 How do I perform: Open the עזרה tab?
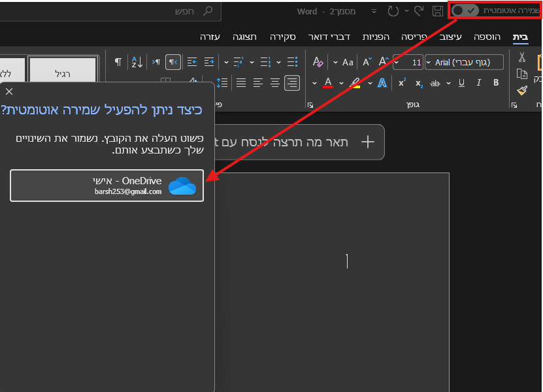[210, 37]
